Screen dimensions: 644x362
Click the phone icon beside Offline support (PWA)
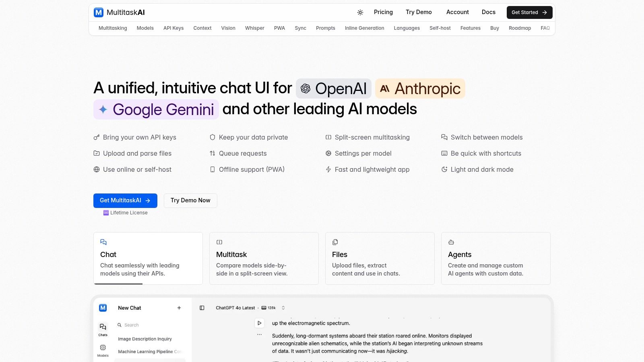click(x=213, y=169)
